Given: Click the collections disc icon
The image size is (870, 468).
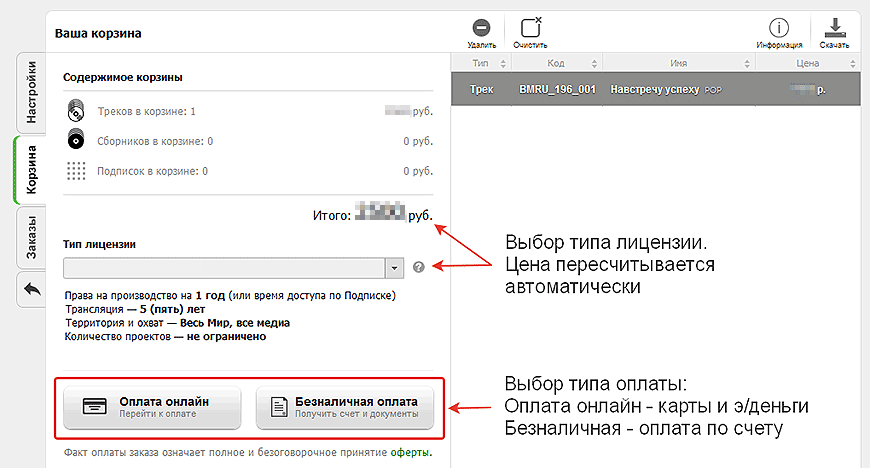Looking at the screenshot, I should click(x=76, y=141).
